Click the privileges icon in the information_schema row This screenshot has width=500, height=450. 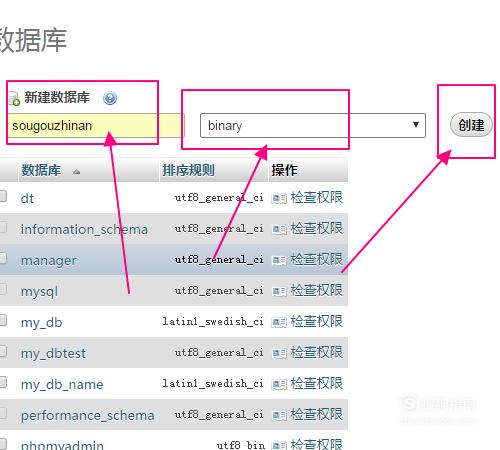[279, 229]
